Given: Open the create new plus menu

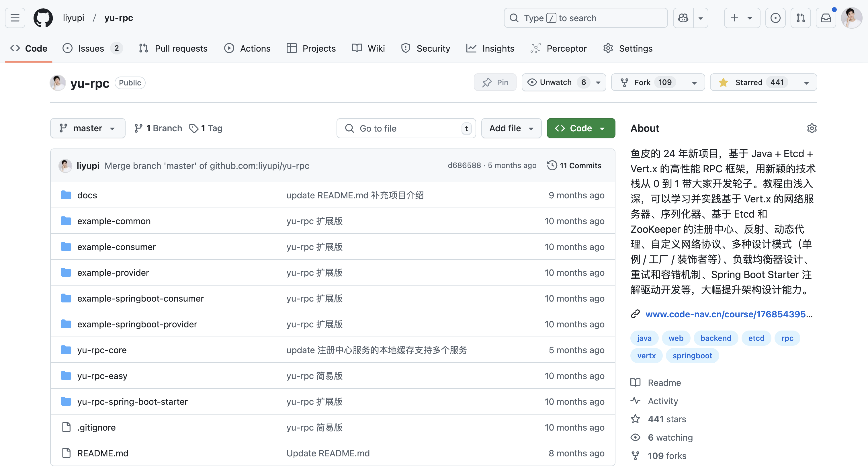Looking at the screenshot, I should tap(742, 18).
